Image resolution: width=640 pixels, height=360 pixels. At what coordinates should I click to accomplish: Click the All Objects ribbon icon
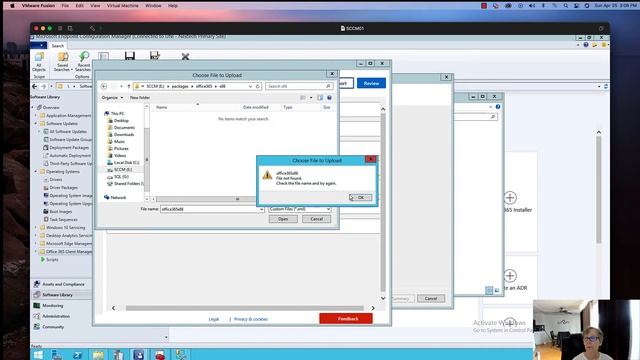pos(39,62)
